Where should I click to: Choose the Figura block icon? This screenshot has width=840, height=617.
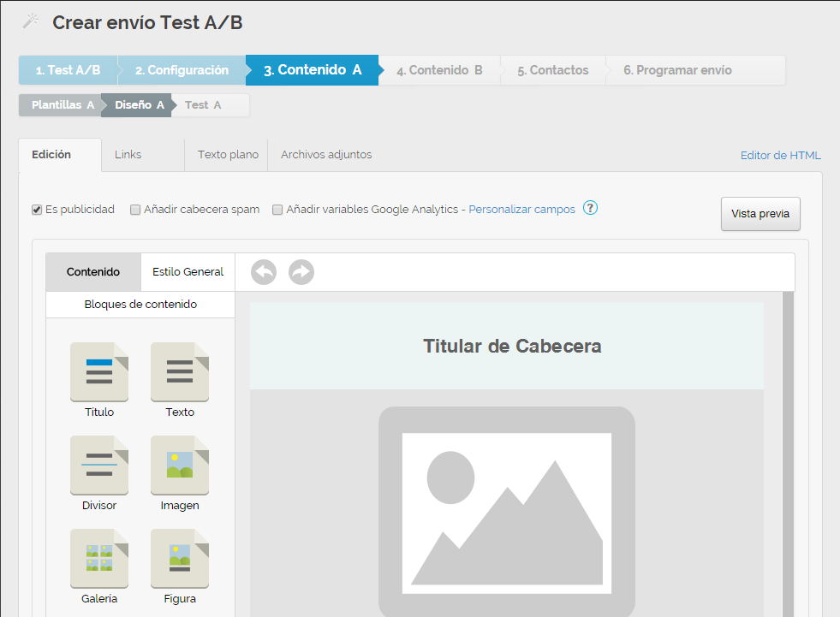(180, 558)
